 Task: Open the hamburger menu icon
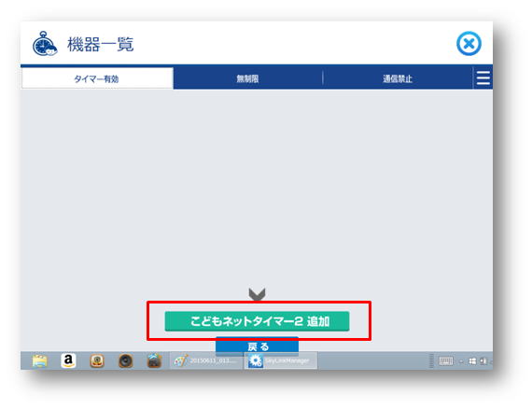483,78
